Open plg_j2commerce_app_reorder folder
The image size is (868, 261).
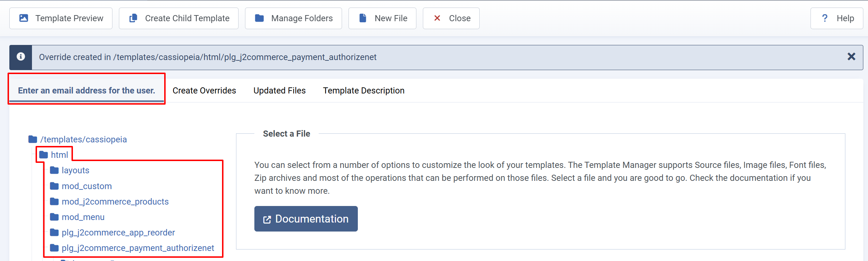point(112,233)
